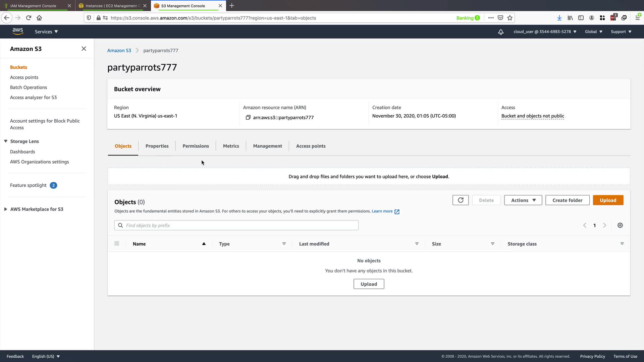Copy the bucket ARN with copy icon
Image resolution: width=644 pixels, height=362 pixels.
pos(248,117)
